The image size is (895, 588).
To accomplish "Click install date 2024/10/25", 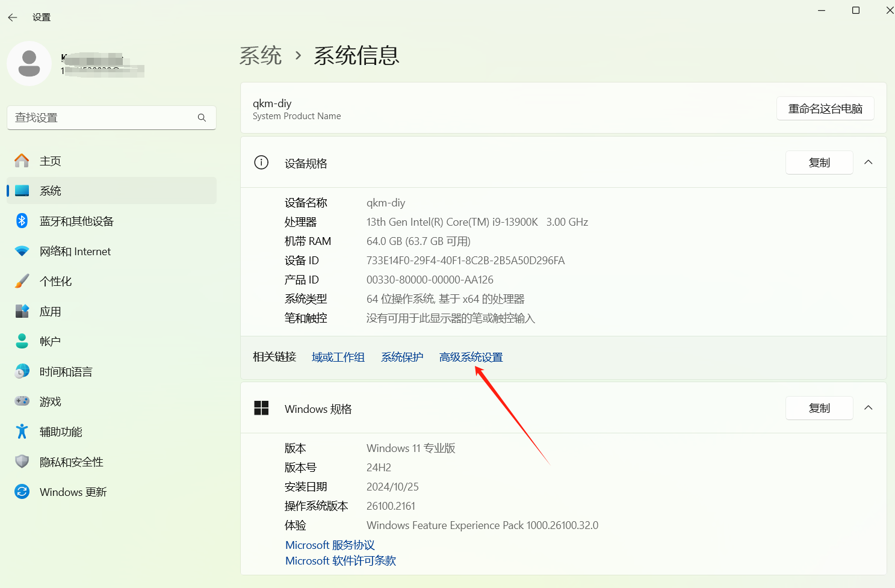I will [x=392, y=487].
